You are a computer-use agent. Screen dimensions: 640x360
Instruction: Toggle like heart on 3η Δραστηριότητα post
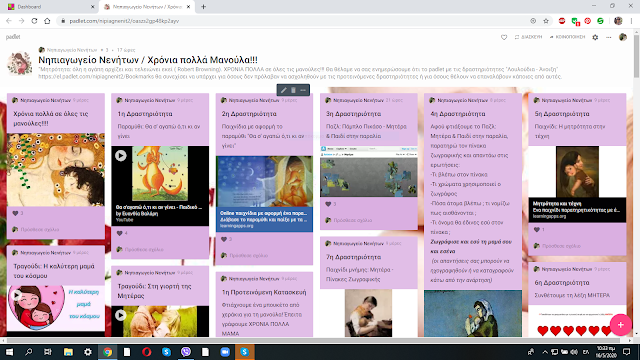(x=328, y=204)
